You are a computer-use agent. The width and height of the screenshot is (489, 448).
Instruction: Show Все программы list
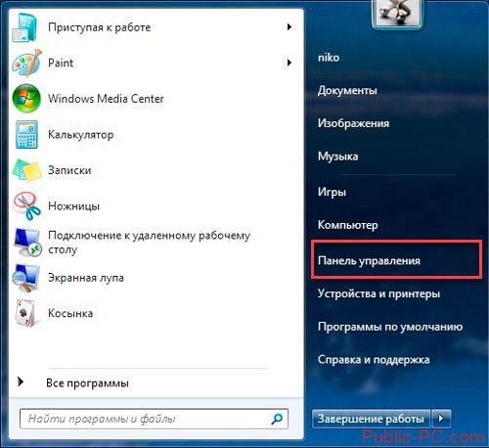coord(87,382)
